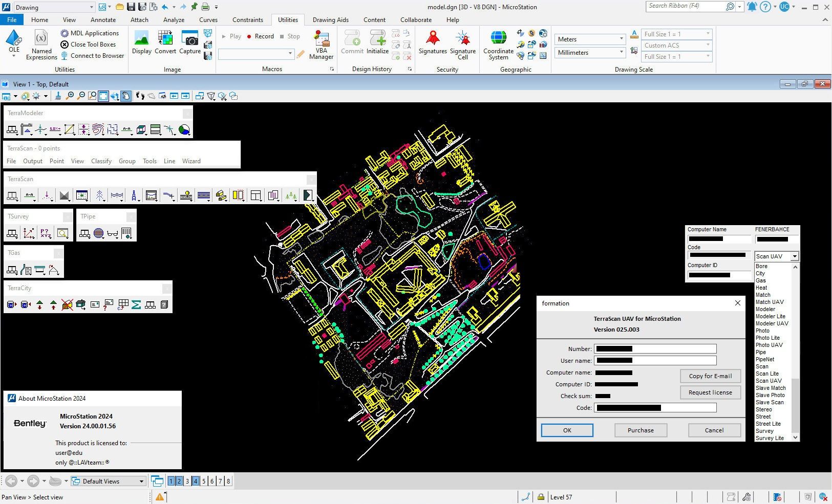Image resolution: width=832 pixels, height=504 pixels.
Task: Select the Fit View icon in view toolbar
Action: point(102,96)
